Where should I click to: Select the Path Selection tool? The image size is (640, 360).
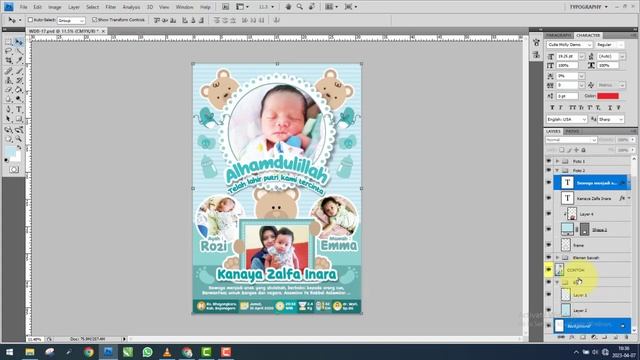(x=8, y=119)
